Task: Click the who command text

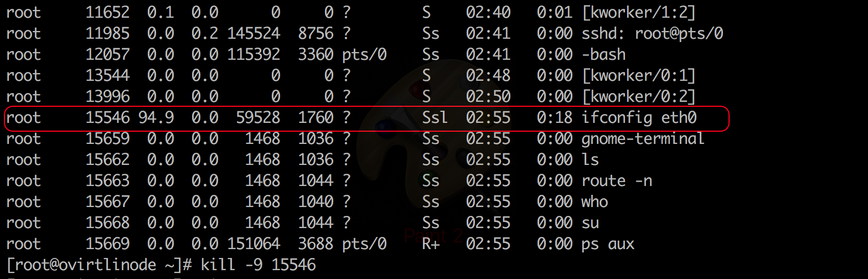Action: 595,201
